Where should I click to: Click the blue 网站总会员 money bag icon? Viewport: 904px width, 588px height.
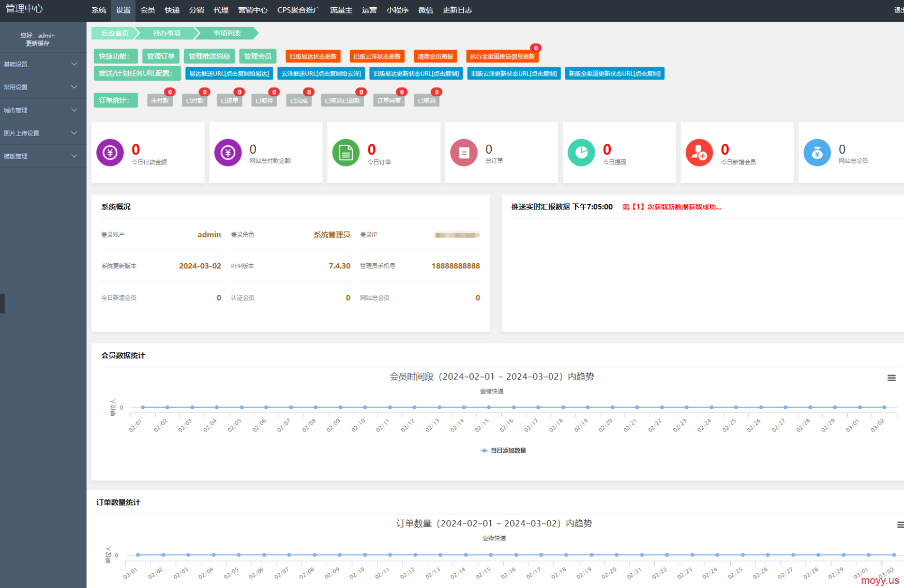(x=817, y=153)
